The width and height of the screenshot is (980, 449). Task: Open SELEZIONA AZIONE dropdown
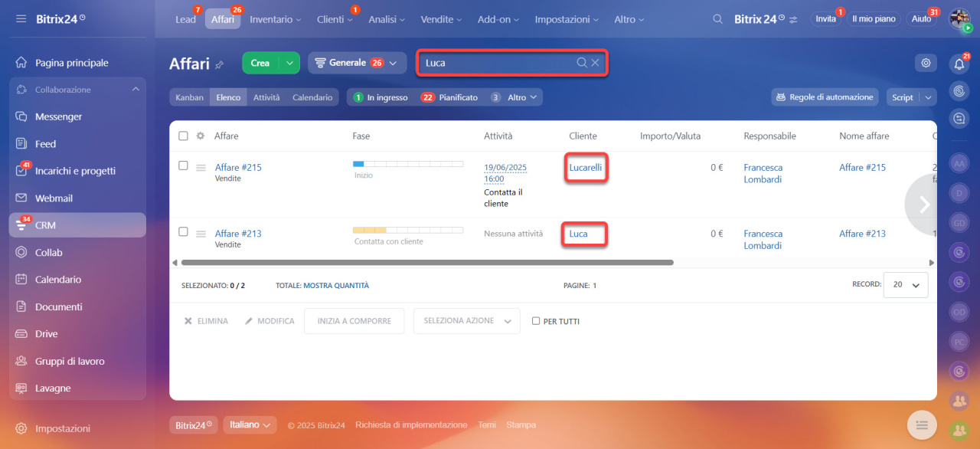466,321
